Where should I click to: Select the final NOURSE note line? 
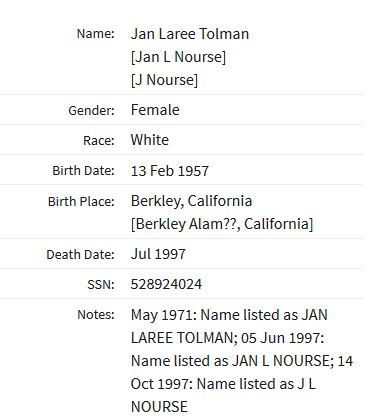(x=159, y=407)
